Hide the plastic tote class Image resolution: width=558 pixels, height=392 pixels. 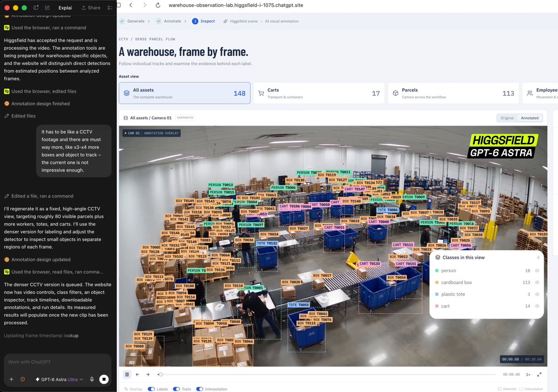pos(537,294)
